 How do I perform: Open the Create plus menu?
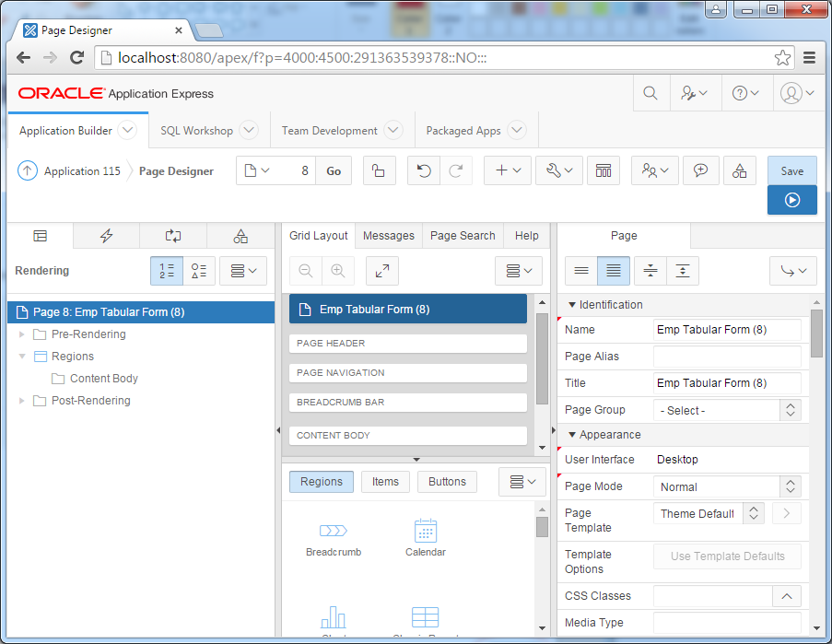pyautogui.click(x=508, y=170)
